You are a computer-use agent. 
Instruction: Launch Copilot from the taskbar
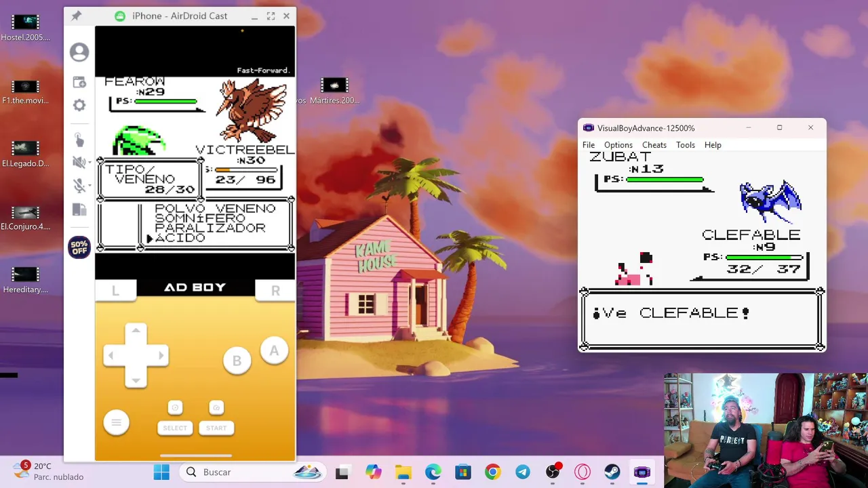pos(373,472)
